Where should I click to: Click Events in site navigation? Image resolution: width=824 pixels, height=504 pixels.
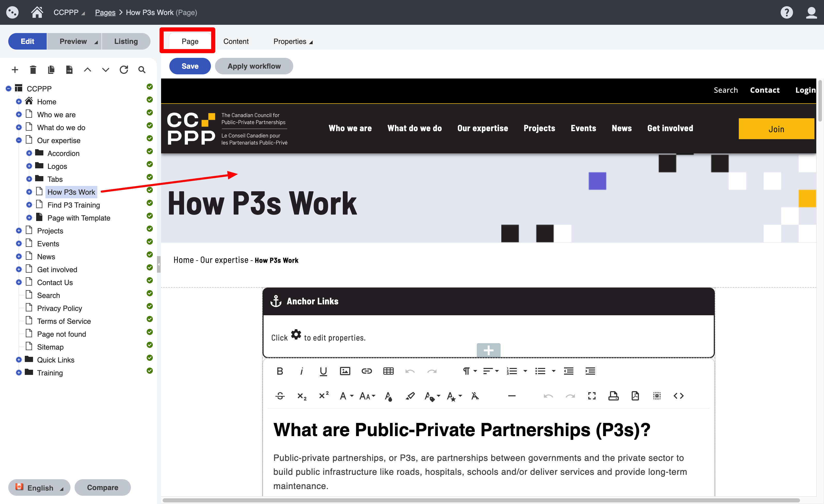583,128
